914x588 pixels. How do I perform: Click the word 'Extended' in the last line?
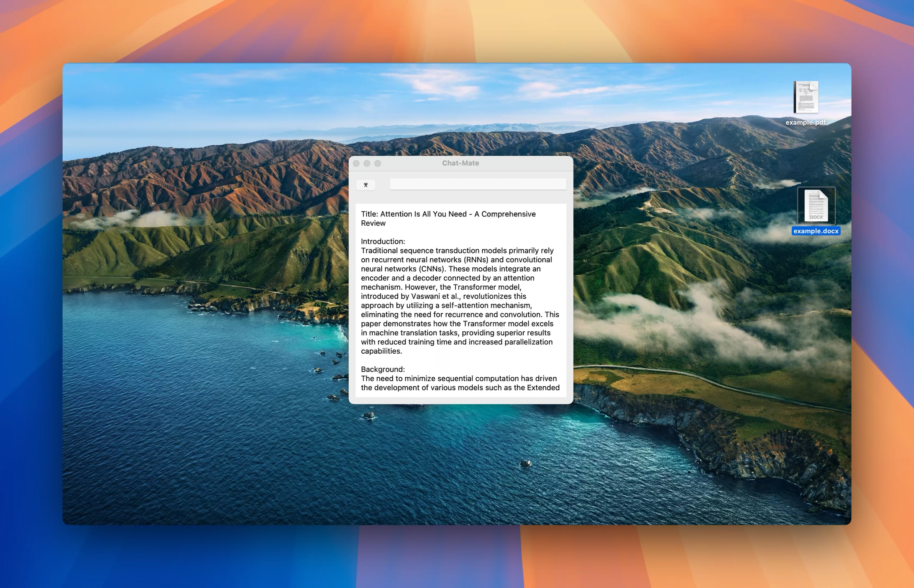click(x=543, y=388)
